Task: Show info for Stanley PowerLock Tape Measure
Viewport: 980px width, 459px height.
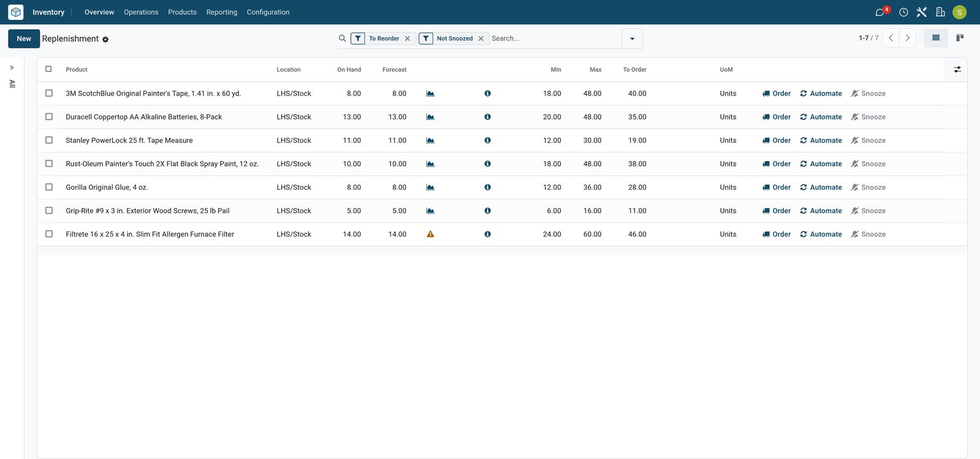Action: pos(488,141)
